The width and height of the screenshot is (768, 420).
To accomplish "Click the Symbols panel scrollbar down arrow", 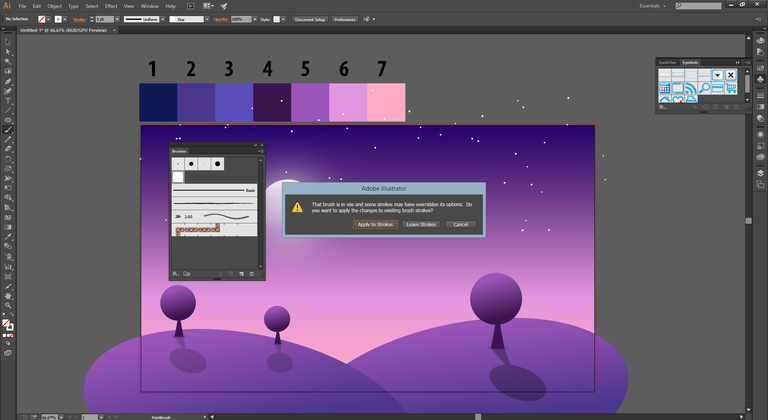I will pyautogui.click(x=747, y=99).
